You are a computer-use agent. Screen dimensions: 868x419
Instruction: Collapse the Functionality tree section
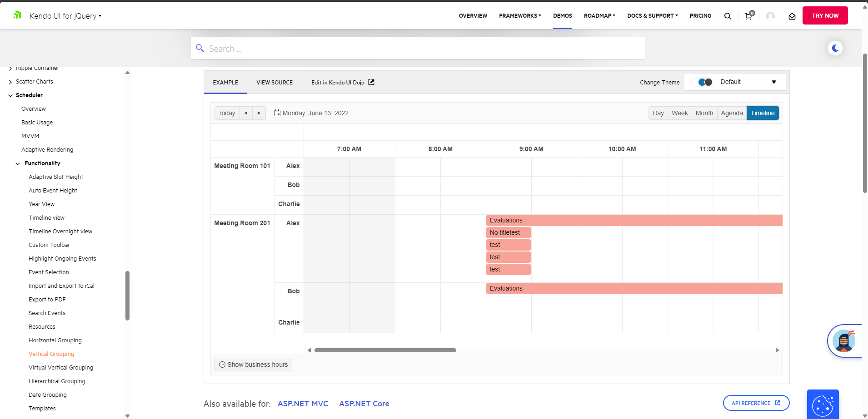(18, 163)
